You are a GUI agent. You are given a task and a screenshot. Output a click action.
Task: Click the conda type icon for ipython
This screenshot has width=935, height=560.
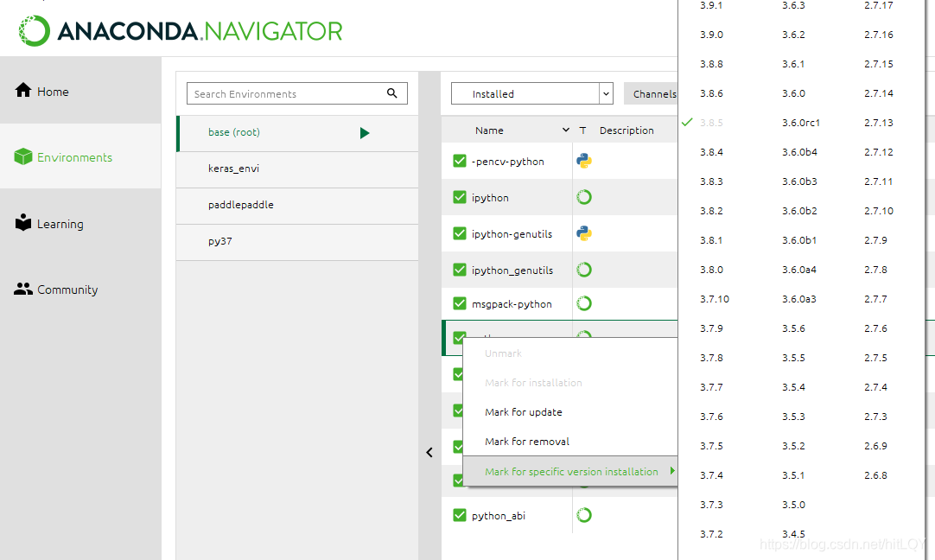(x=584, y=197)
